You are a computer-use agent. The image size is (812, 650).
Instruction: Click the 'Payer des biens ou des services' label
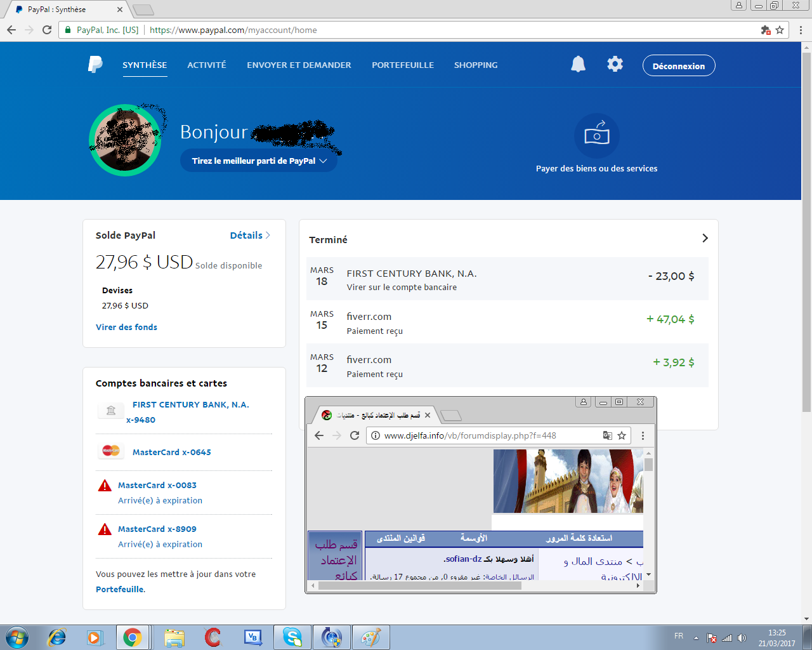596,168
